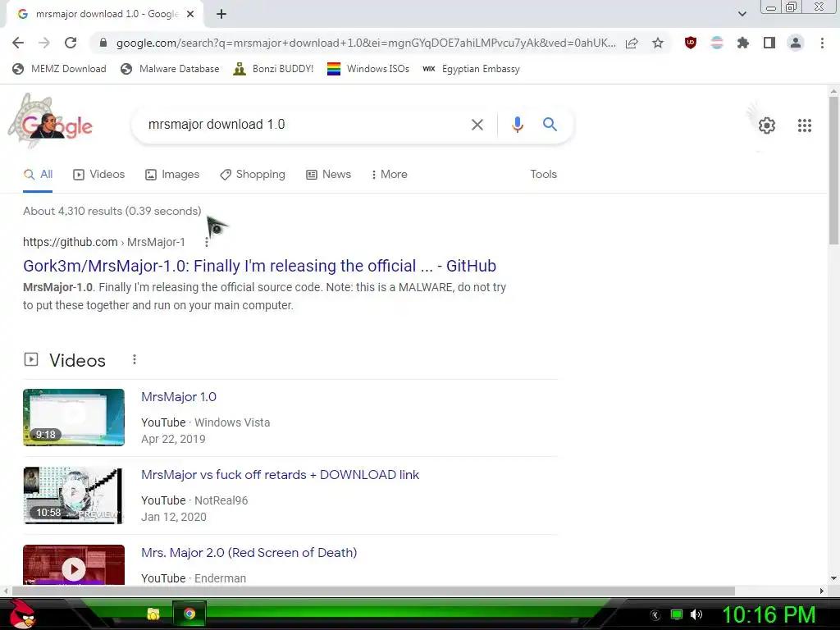
Task: Play the 10:58 NotReal96 video thumbnail
Action: pos(74,495)
